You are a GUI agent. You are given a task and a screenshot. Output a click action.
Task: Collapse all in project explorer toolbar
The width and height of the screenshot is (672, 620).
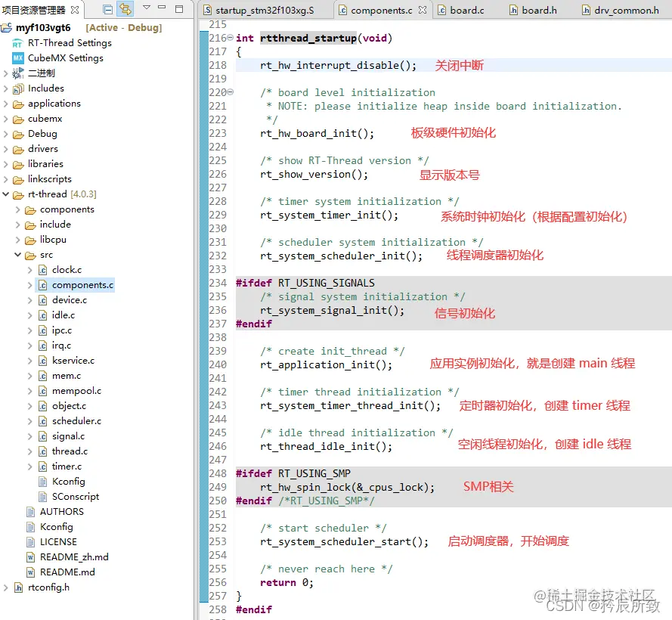click(x=108, y=9)
